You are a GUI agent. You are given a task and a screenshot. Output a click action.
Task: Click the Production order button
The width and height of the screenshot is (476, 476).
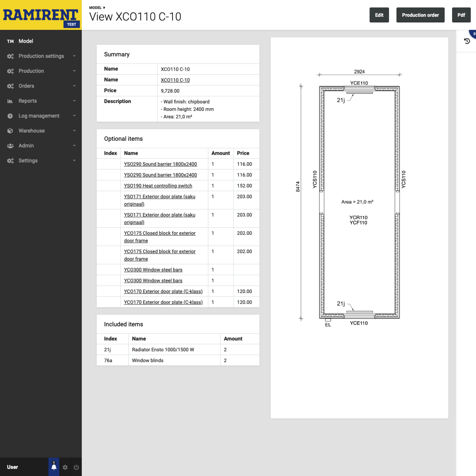coord(420,15)
